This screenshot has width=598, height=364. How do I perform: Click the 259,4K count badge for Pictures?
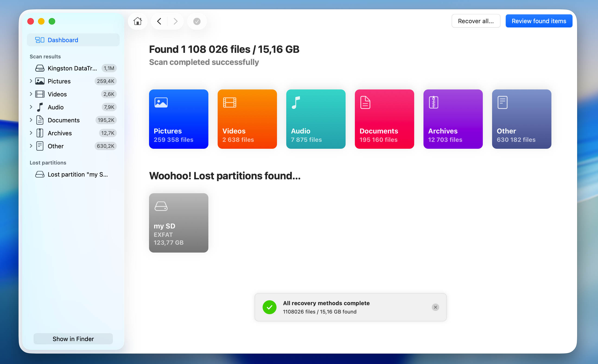pyautogui.click(x=105, y=81)
